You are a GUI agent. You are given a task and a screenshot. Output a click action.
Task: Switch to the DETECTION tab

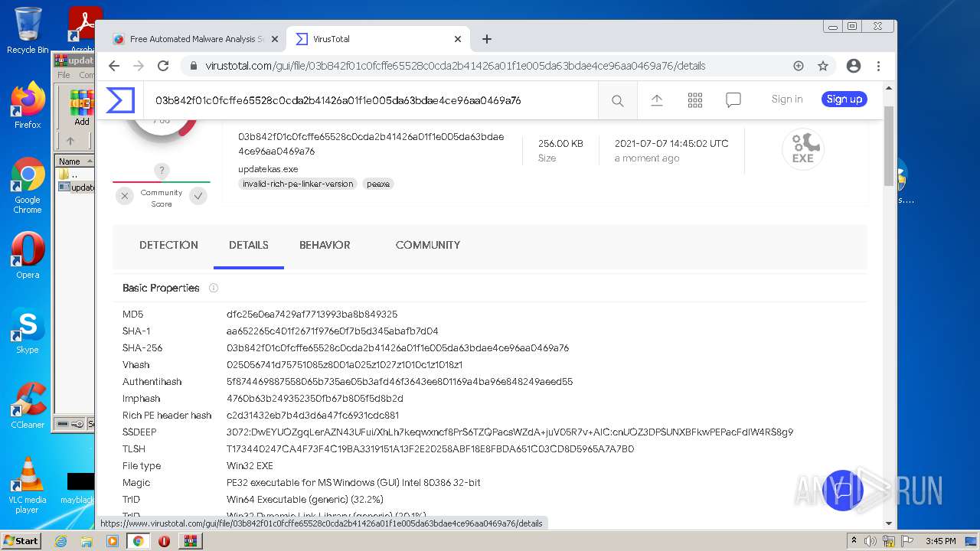click(x=168, y=245)
